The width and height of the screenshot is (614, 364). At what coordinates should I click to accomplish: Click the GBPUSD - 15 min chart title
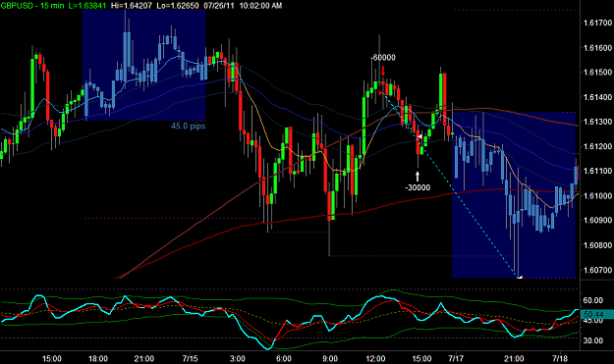[32, 6]
